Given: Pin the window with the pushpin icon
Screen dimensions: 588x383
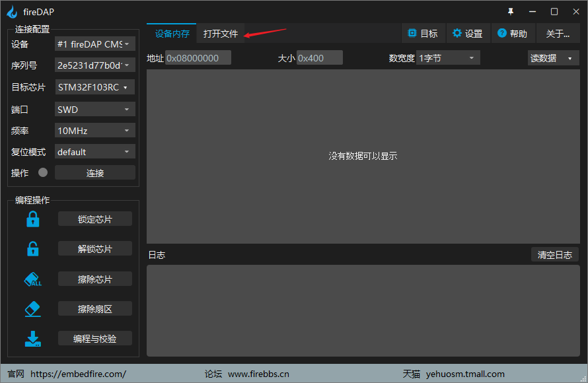Looking at the screenshot, I should coord(511,12).
